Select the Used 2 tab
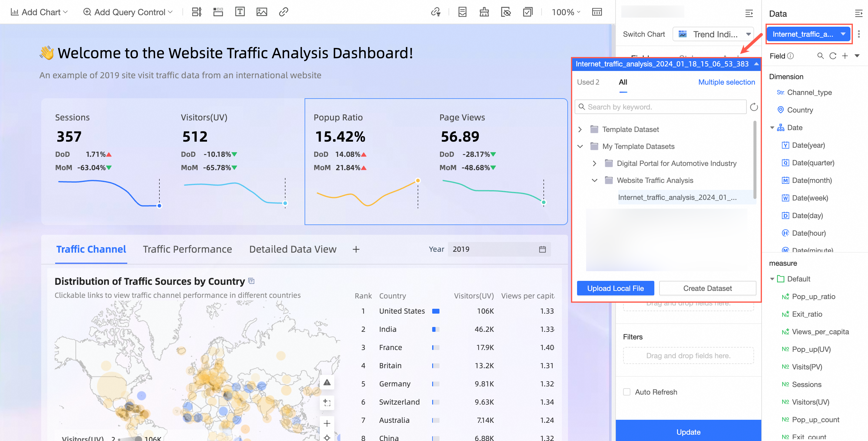Screen dimensions: 868x441 (x=588, y=82)
